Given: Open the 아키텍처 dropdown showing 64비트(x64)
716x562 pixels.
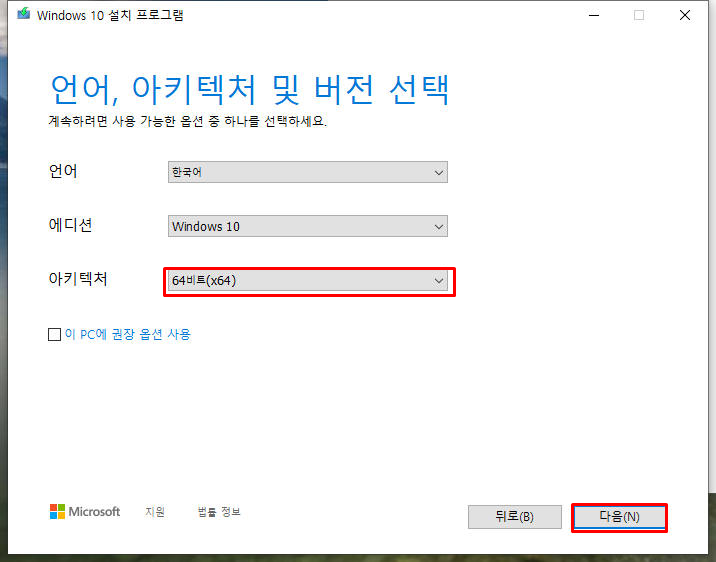Looking at the screenshot, I should point(308,280).
